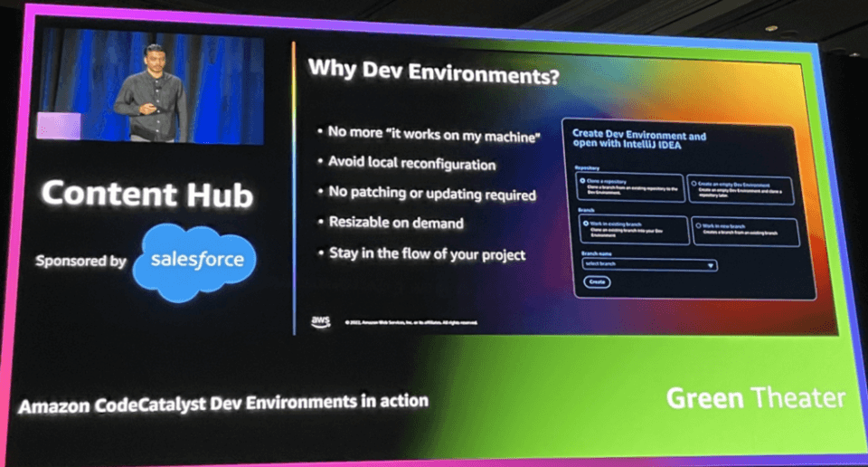Click the speaker video thumbnail
868x467 pixels.
(x=151, y=85)
